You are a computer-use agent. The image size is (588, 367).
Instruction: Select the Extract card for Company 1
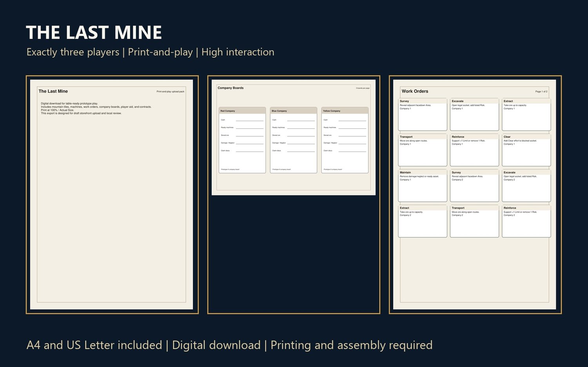[x=526, y=114]
